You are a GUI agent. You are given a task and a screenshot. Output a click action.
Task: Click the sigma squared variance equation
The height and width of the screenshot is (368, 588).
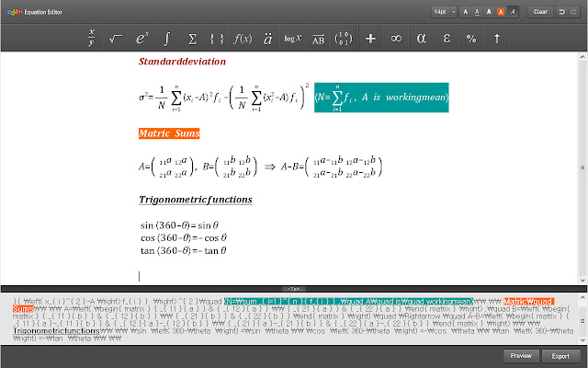pos(223,98)
